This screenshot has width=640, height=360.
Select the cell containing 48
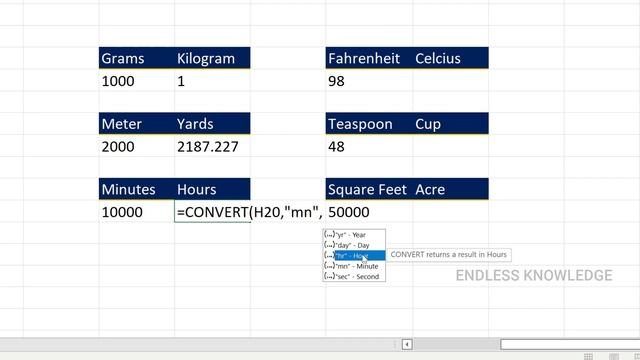(x=369, y=146)
